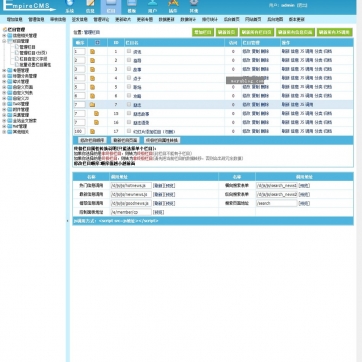Open 管理栏目 (分页) in the sidebar tree

(x=33, y=53)
